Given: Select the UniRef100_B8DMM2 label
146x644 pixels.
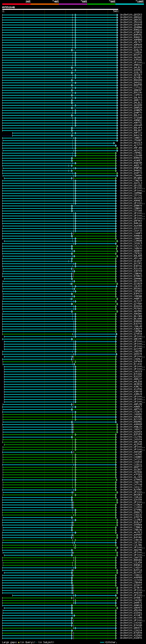Looking at the screenshot, I should click(x=131, y=422).
